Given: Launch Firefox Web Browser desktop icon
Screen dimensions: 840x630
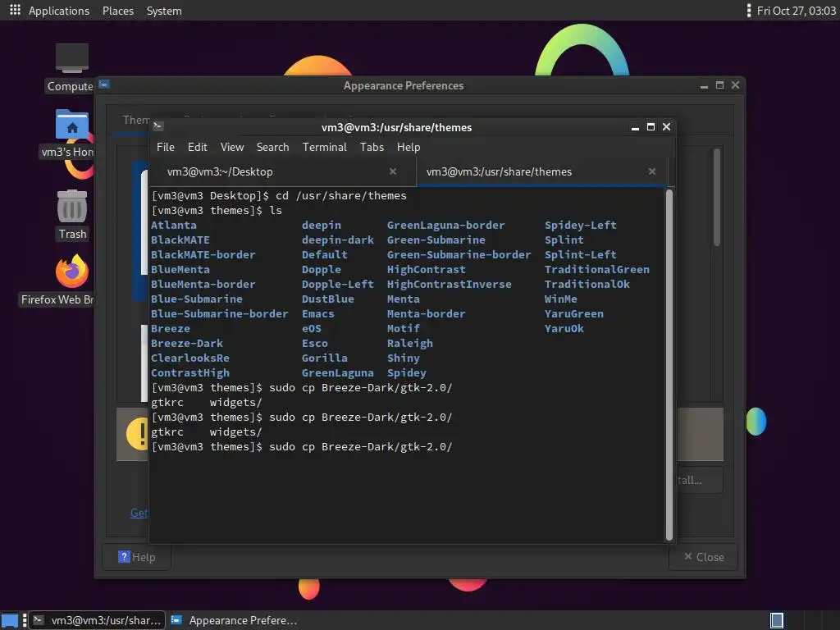Looking at the screenshot, I should click(72, 271).
